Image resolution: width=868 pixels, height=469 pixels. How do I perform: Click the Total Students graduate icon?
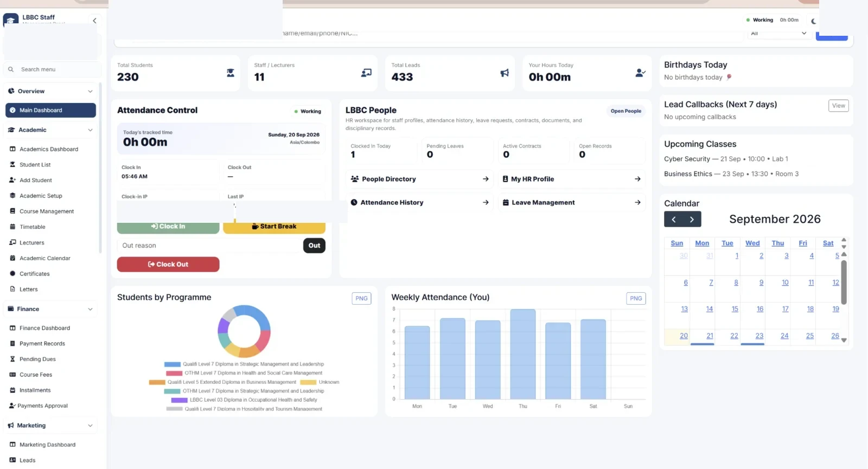pyautogui.click(x=231, y=73)
